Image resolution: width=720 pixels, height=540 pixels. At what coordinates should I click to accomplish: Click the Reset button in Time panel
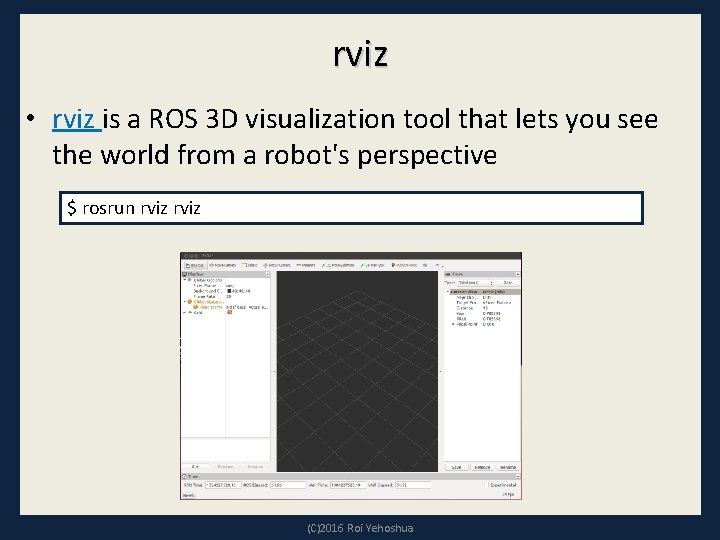[188, 495]
